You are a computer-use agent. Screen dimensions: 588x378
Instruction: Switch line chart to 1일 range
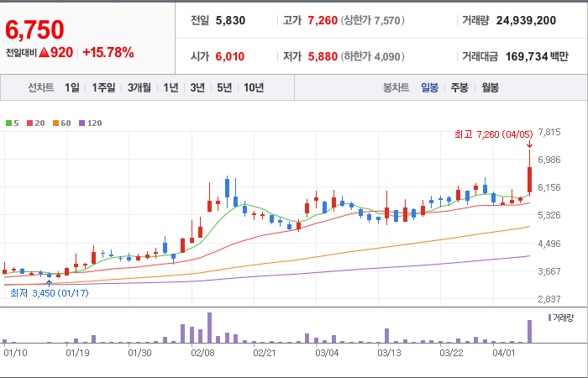pyautogui.click(x=72, y=87)
